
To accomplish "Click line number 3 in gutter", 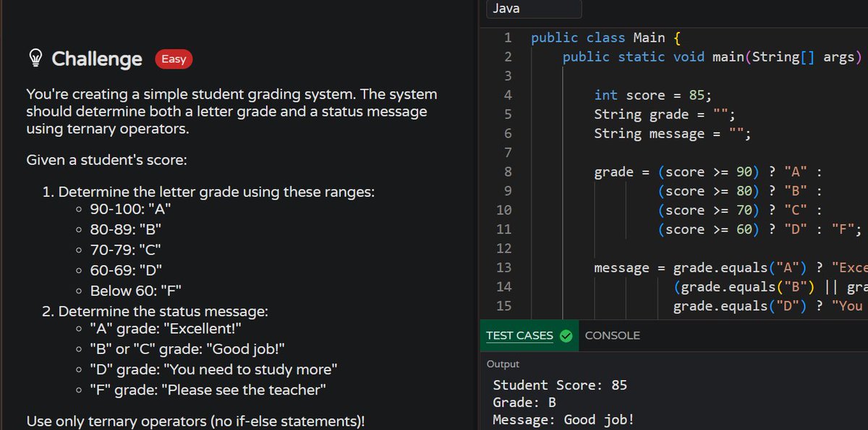I will coord(507,76).
